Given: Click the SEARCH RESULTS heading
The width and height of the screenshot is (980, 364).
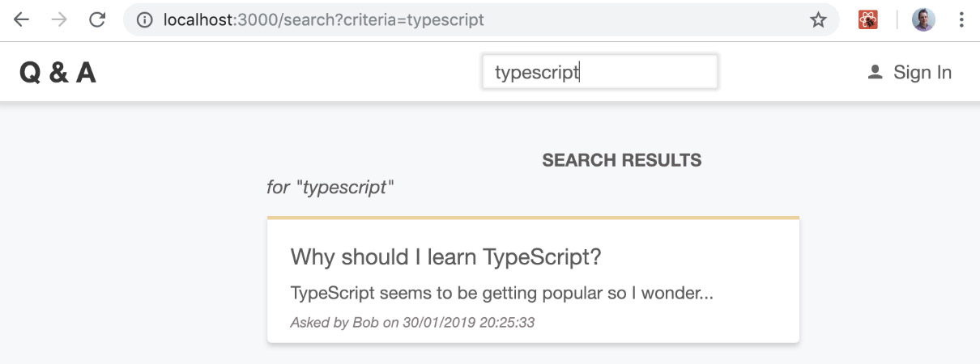Looking at the screenshot, I should pos(622,160).
